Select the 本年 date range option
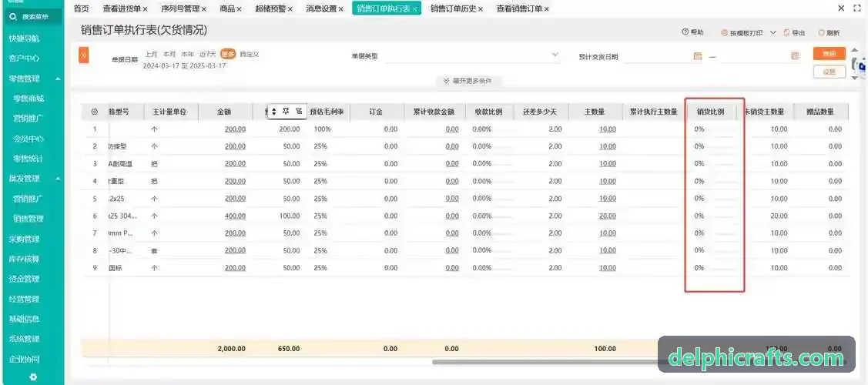 (188, 54)
